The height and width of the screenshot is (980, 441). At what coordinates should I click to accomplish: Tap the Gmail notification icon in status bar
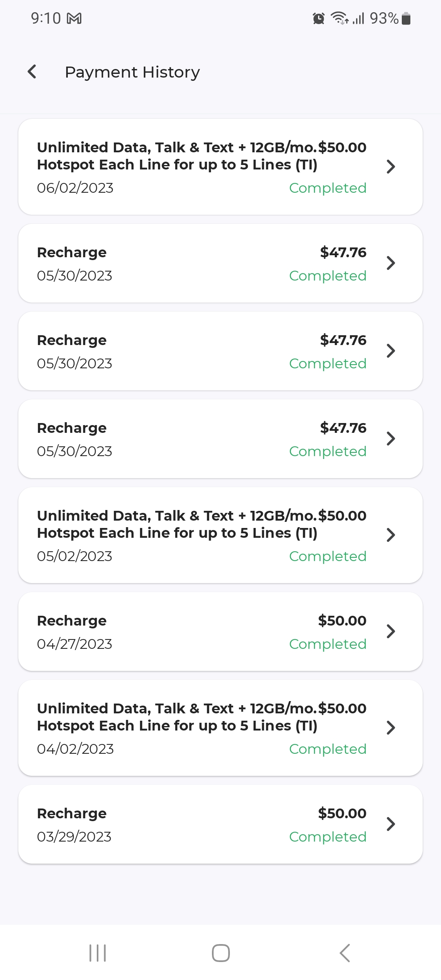tap(74, 18)
